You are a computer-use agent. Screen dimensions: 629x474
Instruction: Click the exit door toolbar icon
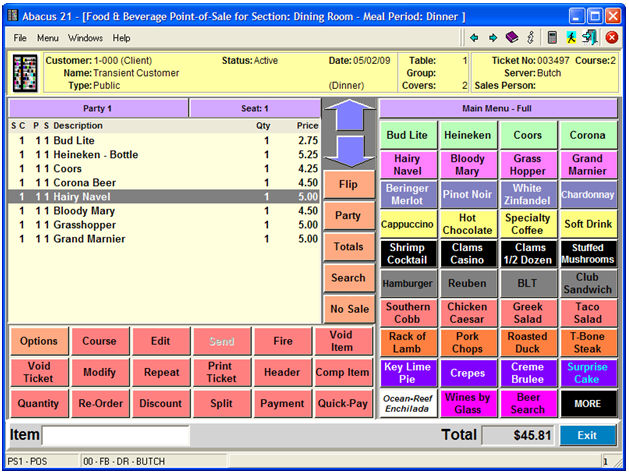tap(590, 38)
